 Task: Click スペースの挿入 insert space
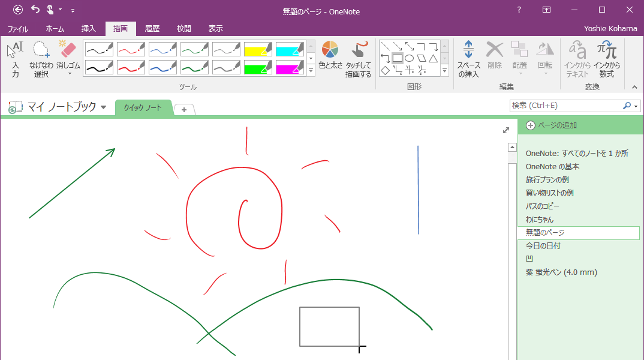[469, 59]
